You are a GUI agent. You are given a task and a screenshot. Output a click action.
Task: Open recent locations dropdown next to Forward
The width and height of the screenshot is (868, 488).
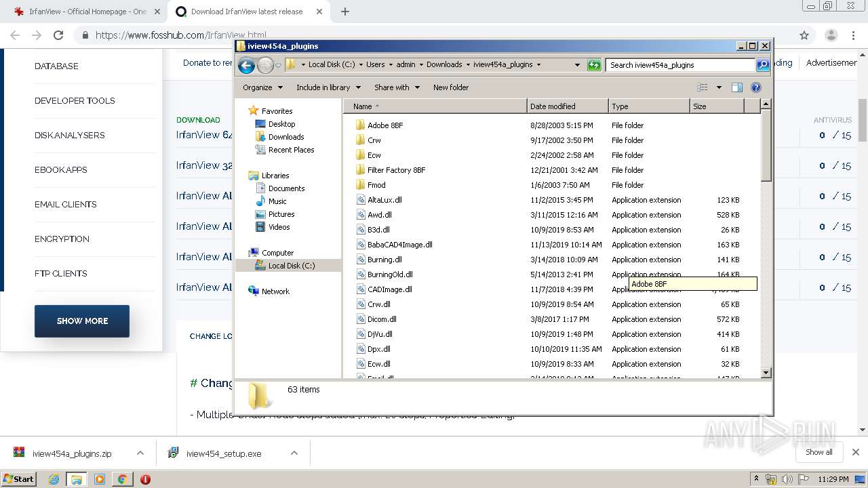pos(278,66)
